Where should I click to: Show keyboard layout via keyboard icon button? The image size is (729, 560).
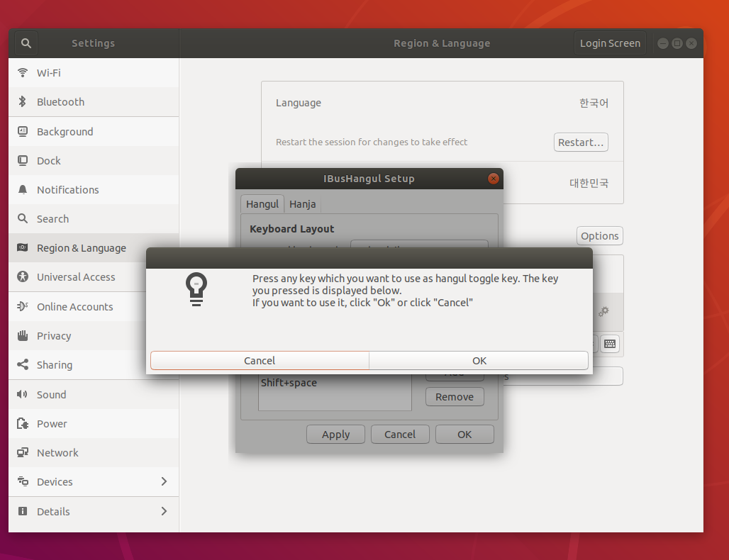[x=610, y=344]
